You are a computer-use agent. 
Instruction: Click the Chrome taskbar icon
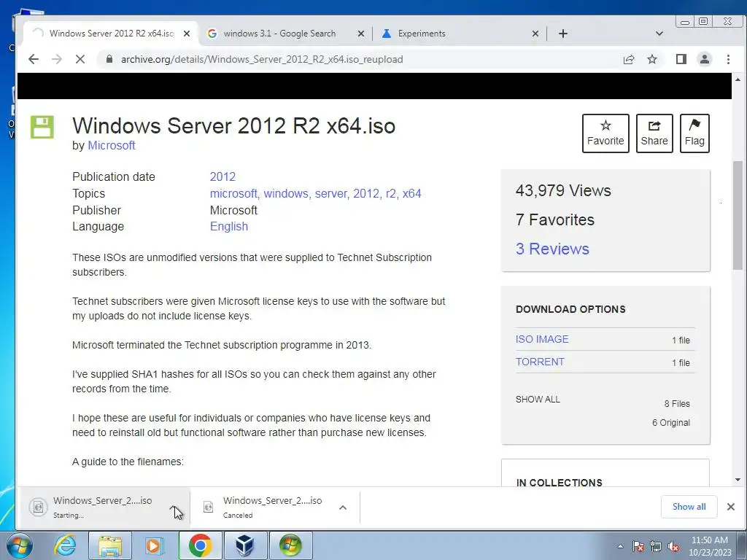[x=200, y=545]
